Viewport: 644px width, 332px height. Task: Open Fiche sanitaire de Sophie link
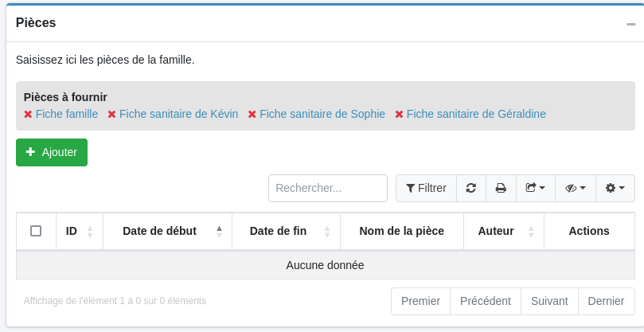click(x=322, y=114)
